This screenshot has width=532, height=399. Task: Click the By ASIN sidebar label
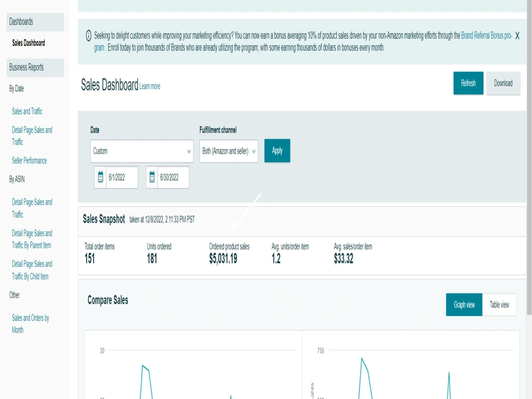point(17,179)
